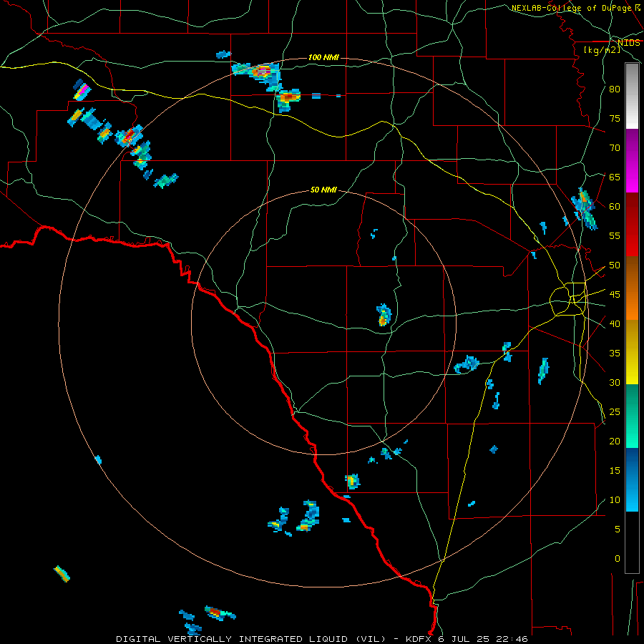Click the 50 value on the color scale
644x644 pixels.
point(615,265)
